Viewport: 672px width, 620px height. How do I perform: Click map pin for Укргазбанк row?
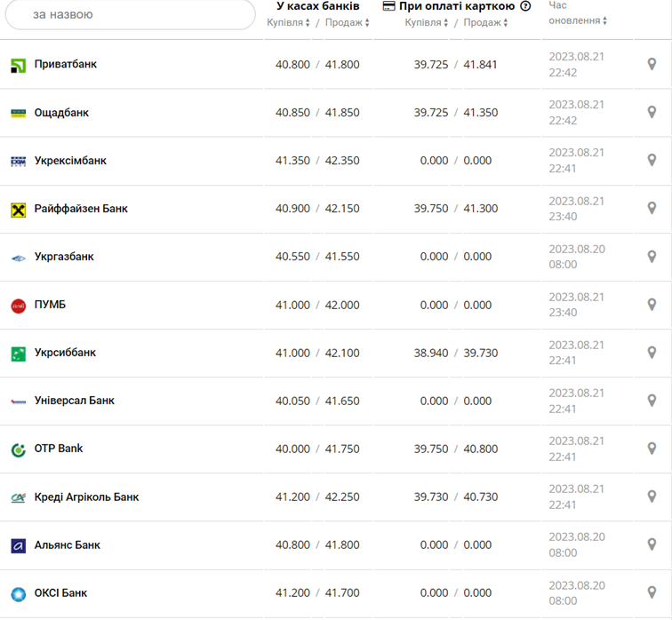(652, 257)
